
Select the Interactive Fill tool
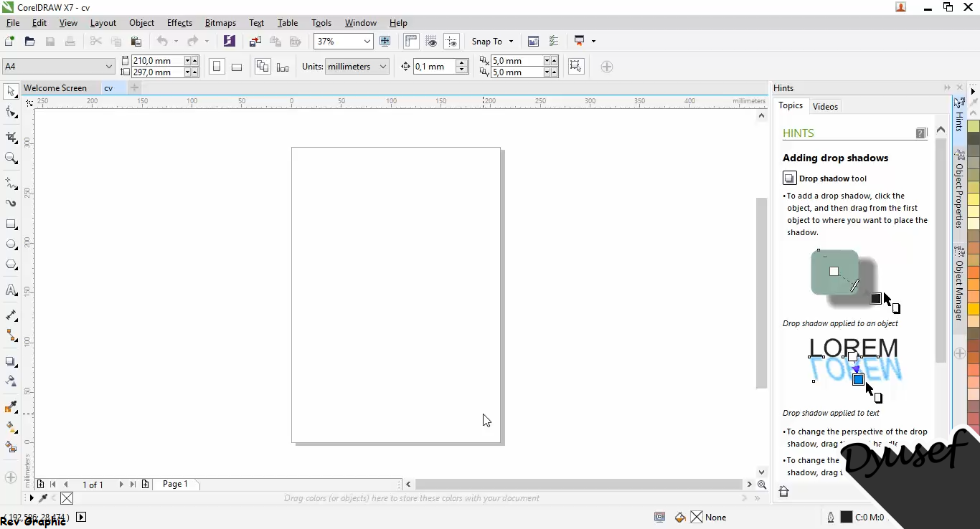point(11,427)
